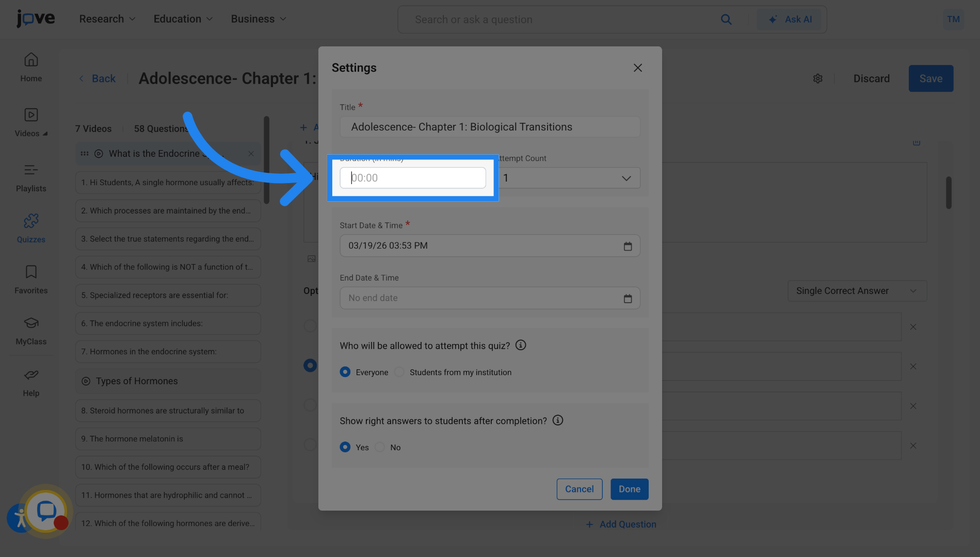Image resolution: width=980 pixels, height=557 pixels.
Task: Choose No for showing right answers
Action: (380, 447)
